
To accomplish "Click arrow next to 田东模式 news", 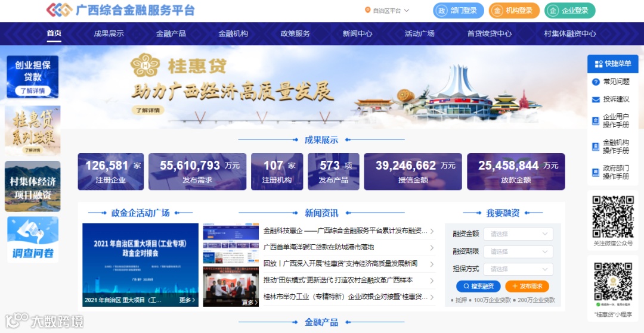I will [432, 281].
